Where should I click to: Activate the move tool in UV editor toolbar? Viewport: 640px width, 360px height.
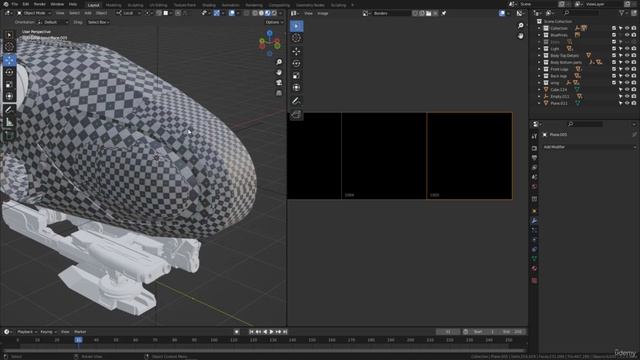(x=296, y=51)
